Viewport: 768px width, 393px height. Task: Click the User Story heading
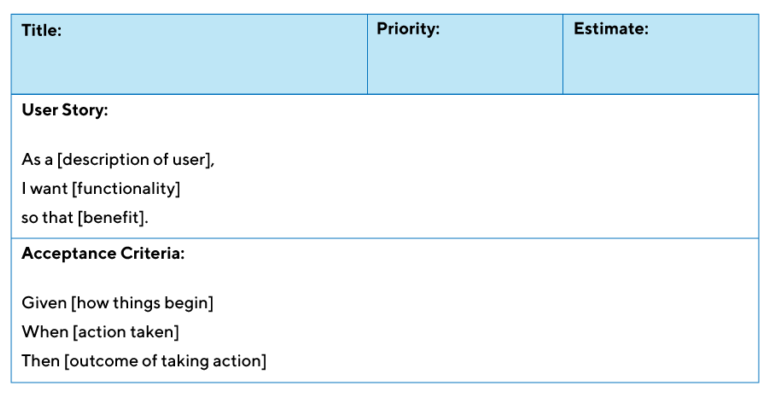tap(65, 110)
